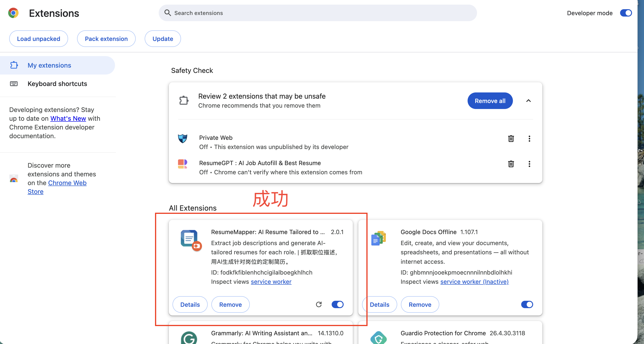
Task: Click the search magnifier icon
Action: pyautogui.click(x=167, y=13)
